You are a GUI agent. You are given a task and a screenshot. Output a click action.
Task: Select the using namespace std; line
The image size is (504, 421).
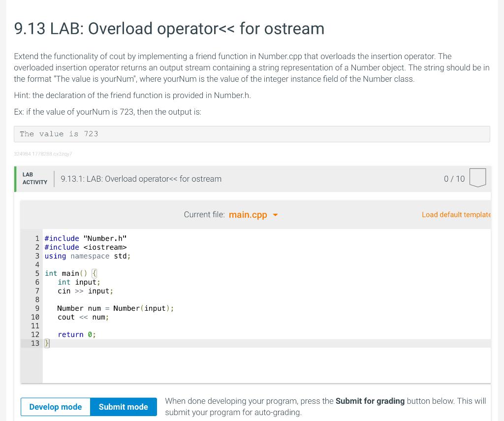(87, 256)
